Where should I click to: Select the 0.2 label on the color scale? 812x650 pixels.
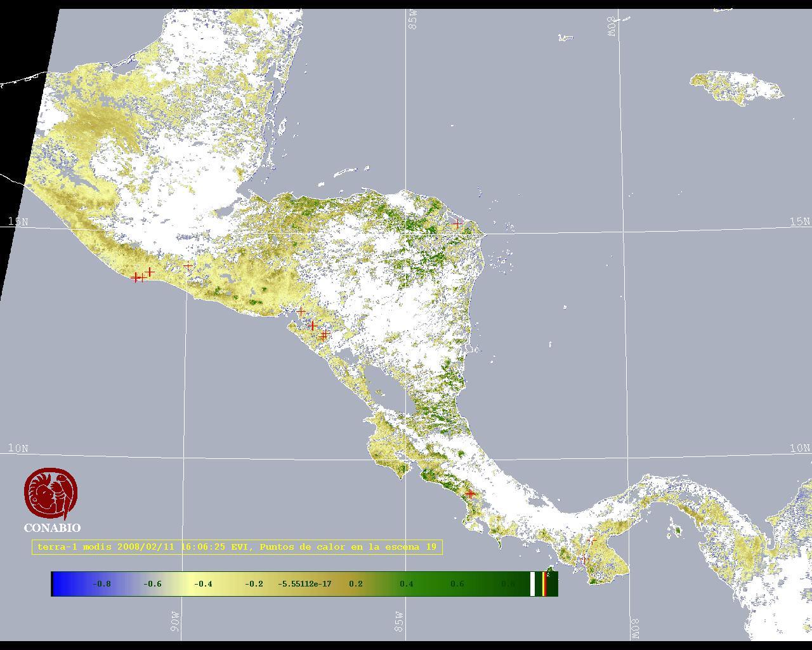[x=355, y=584]
